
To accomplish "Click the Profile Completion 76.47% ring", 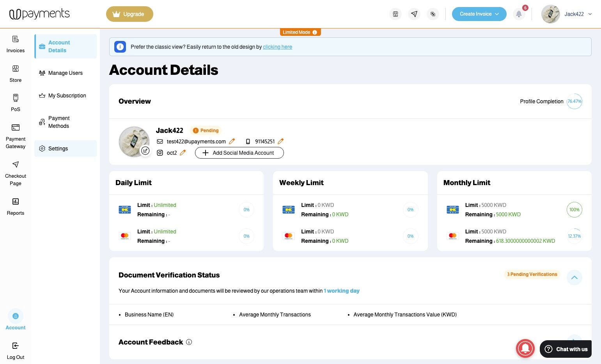I will pyautogui.click(x=574, y=101).
